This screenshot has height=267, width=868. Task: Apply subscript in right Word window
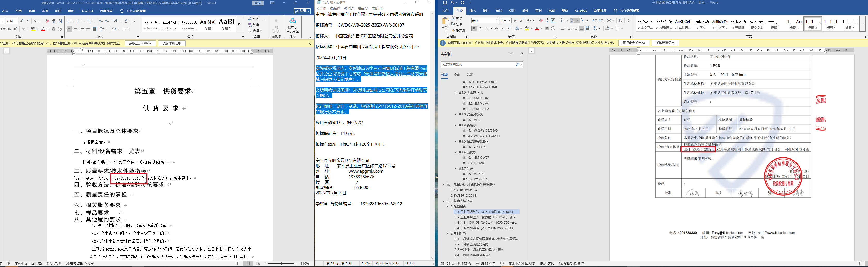[503, 29]
